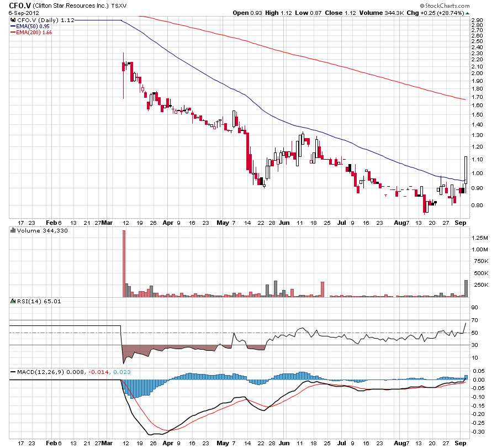497x448 pixels.
Task: Click the RSI(14) indicator icon
Action: (x=13, y=301)
